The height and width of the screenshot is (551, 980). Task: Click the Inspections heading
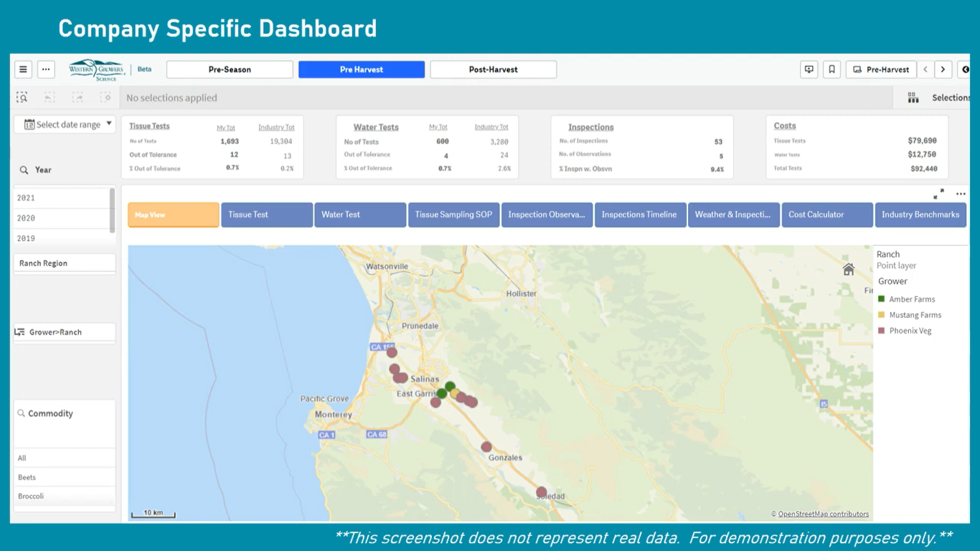tap(591, 127)
